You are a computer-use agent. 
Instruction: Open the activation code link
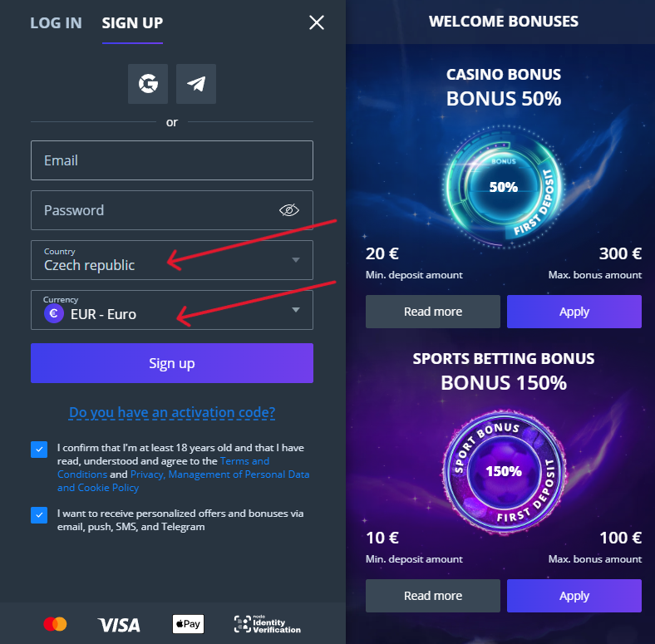(172, 413)
